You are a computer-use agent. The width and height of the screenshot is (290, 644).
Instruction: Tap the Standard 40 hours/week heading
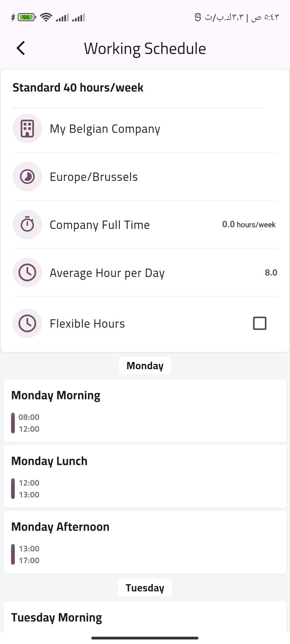click(78, 88)
